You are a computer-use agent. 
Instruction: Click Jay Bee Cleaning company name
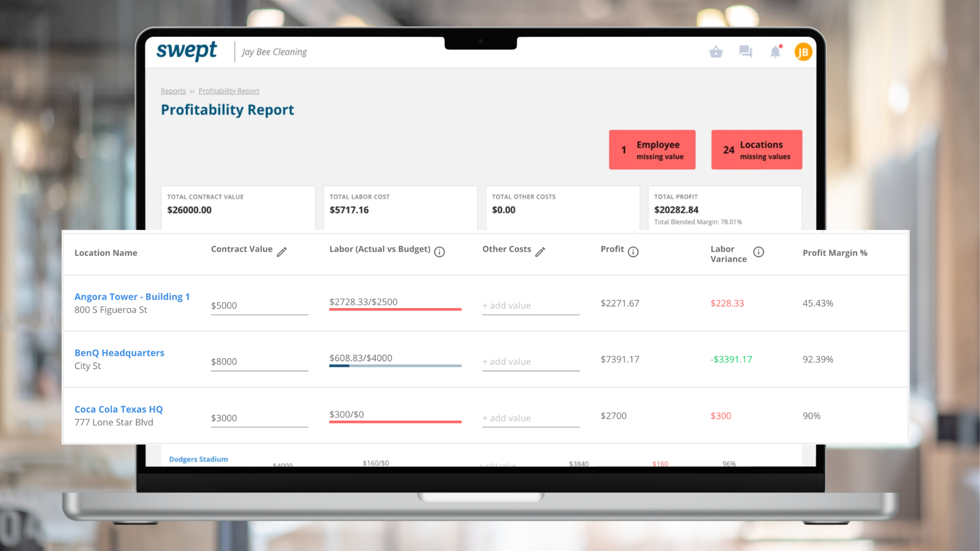tap(275, 52)
